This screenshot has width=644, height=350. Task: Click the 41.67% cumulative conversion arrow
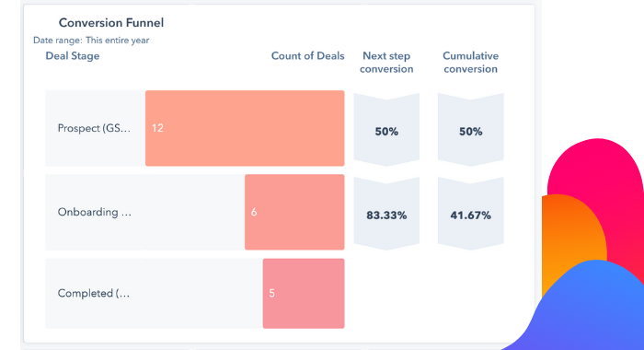(471, 214)
